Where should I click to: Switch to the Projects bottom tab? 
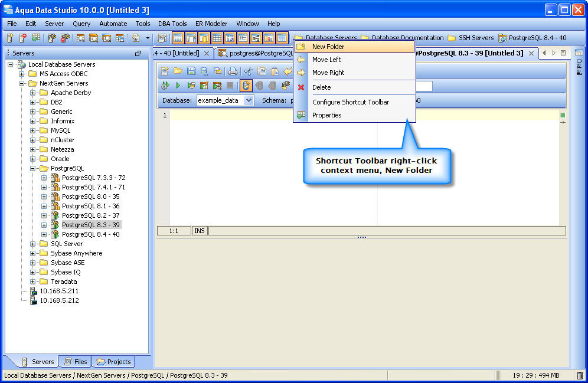pos(114,362)
